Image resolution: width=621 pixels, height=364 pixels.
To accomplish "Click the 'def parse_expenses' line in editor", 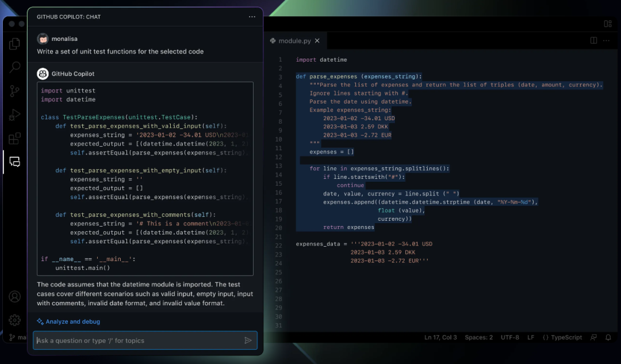I will click(x=359, y=76).
